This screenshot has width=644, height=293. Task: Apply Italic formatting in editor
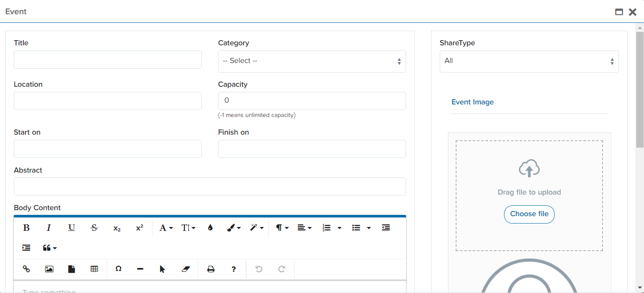pyautogui.click(x=49, y=228)
